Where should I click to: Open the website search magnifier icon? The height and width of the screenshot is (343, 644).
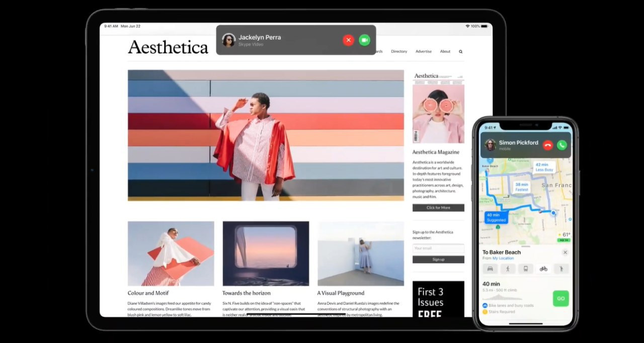460,51
